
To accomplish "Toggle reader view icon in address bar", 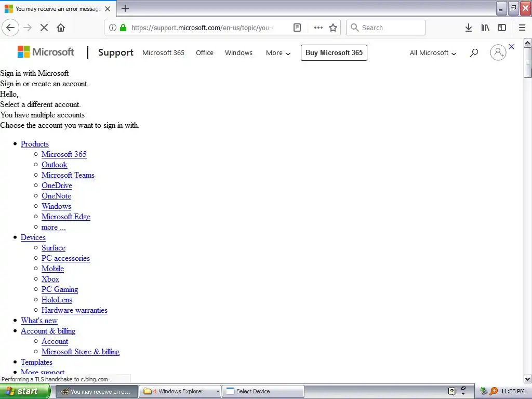I will coord(297,28).
